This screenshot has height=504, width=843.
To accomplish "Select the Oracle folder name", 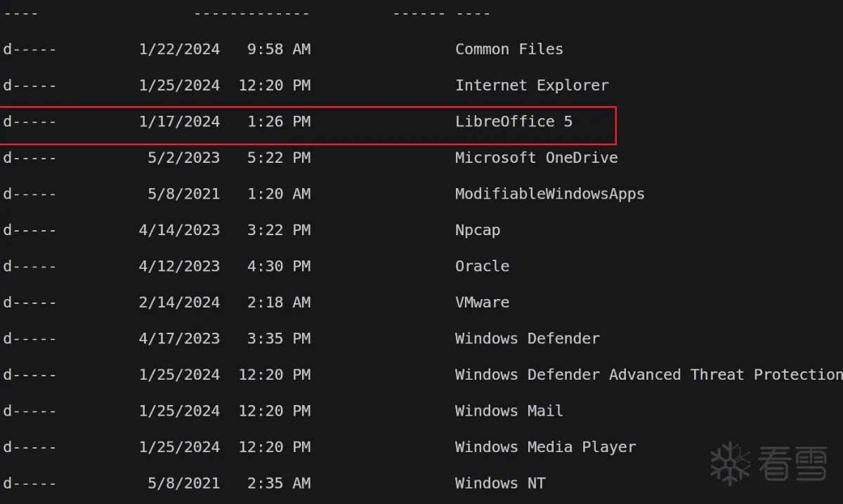I will tap(482, 266).
